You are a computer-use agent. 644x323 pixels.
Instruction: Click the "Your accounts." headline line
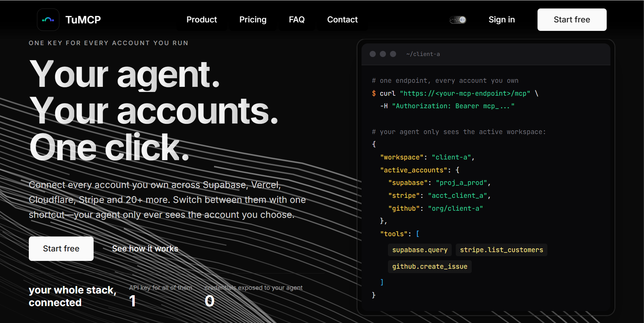[x=154, y=111]
